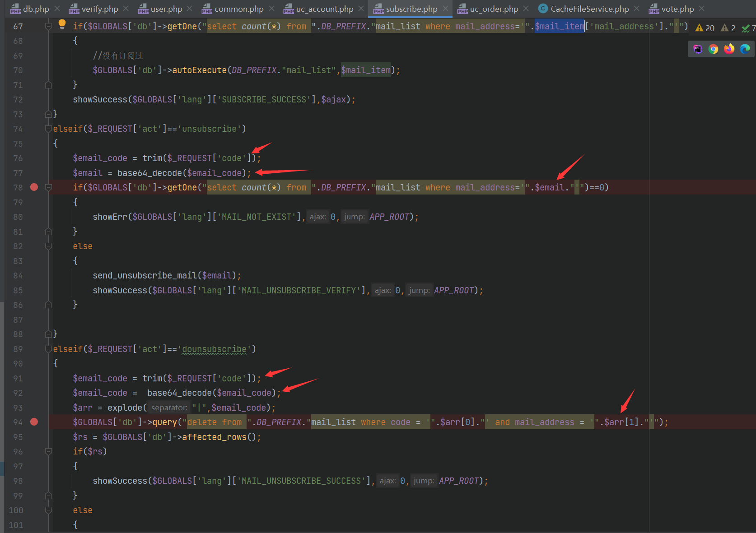The width and height of the screenshot is (756, 533).
Task: Switch to the vote.php tab
Action: (x=677, y=9)
